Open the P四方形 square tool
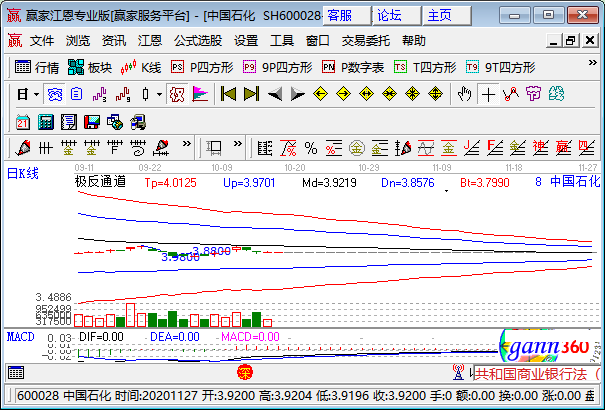This screenshot has width=605, height=410. tap(202, 67)
